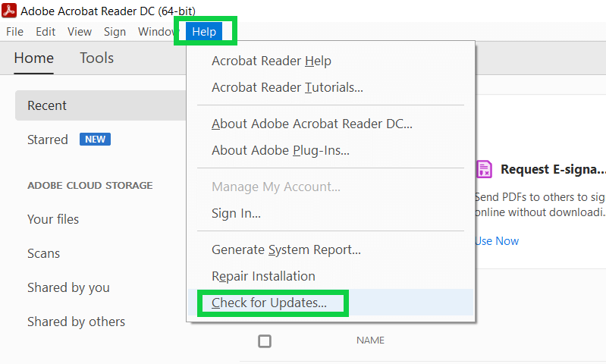
Task: Open the File menu
Action: [14, 32]
